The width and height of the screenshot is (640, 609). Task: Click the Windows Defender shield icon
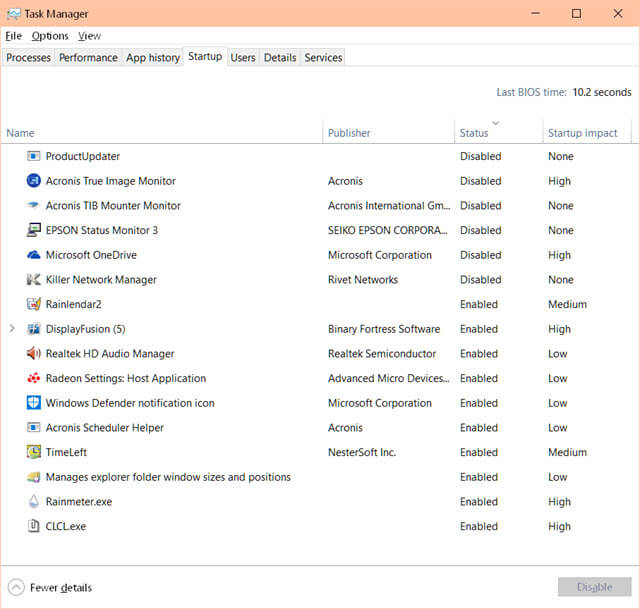tap(33, 402)
